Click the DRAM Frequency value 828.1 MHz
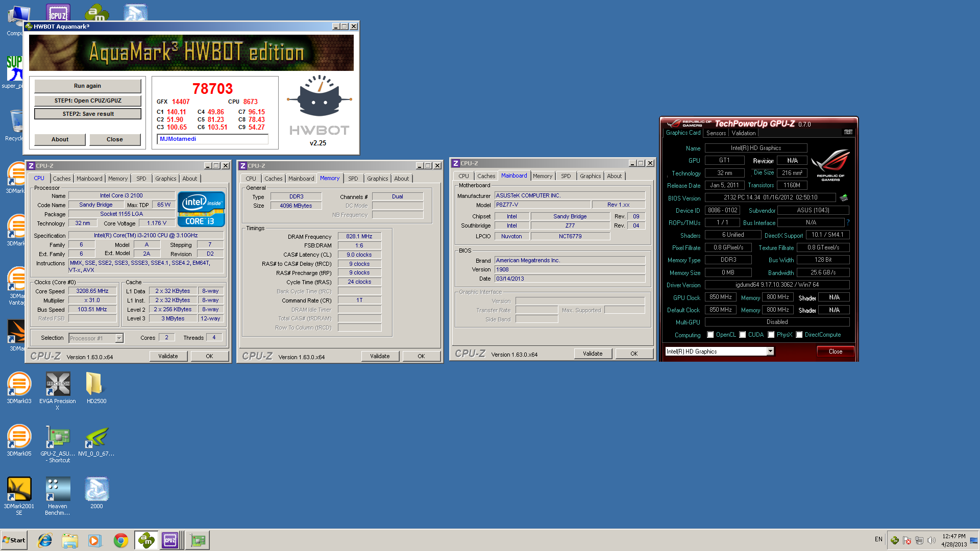 (359, 236)
